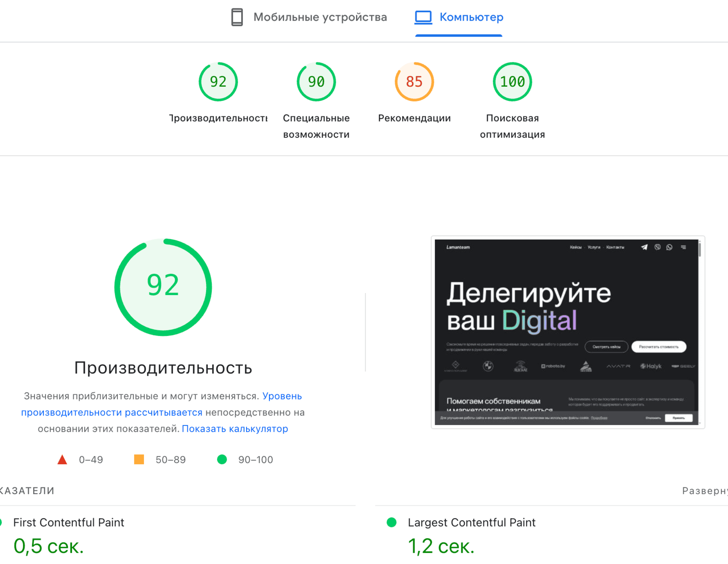This screenshot has width=728, height=564.
Task: Click the orange square 50–89 legend icon
Action: point(139,460)
